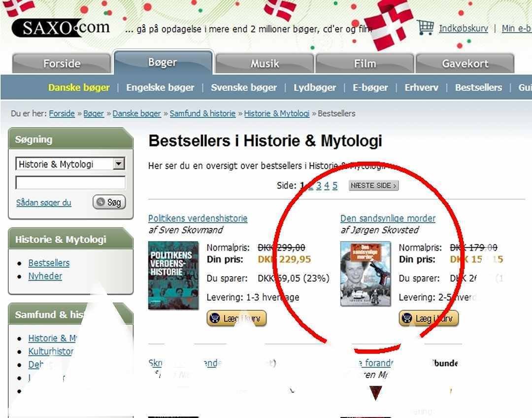The width and height of the screenshot is (532, 418).
Task: Go to page 4 of bestsellers
Action: (x=327, y=186)
